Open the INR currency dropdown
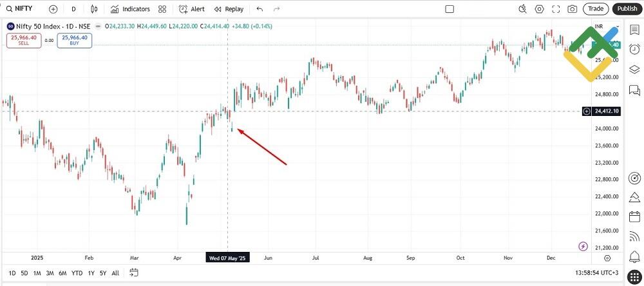Screen dimensions: 644x286 tap(599, 26)
